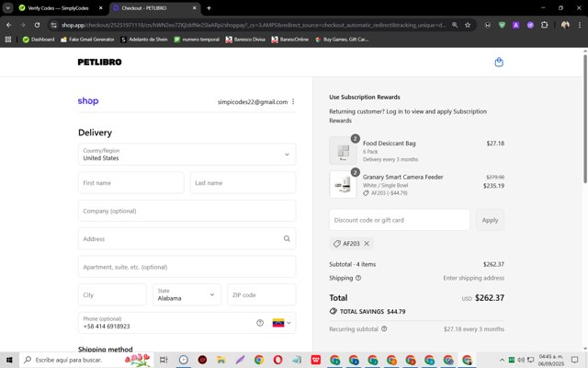Open the Chrome profile avatar
This screenshot has width=588, height=368.
(x=565, y=25)
